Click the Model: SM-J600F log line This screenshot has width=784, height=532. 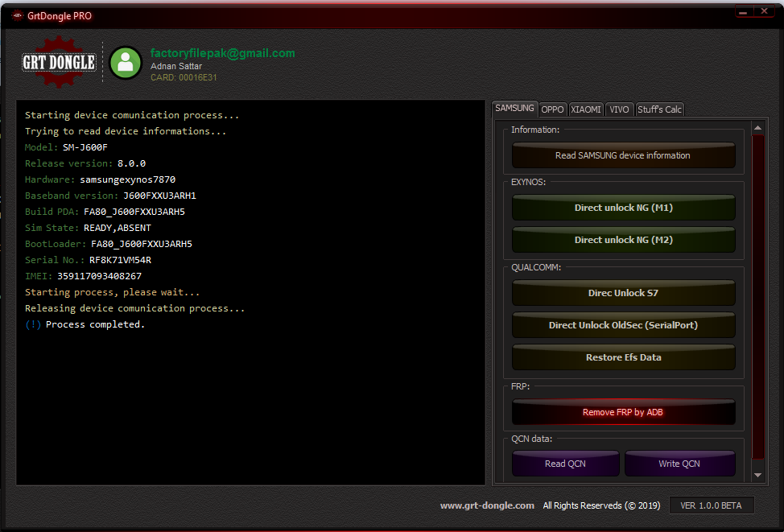point(66,147)
